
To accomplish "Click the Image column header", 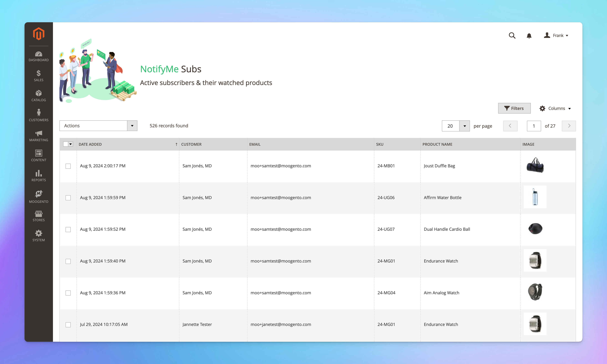I will pos(548,144).
